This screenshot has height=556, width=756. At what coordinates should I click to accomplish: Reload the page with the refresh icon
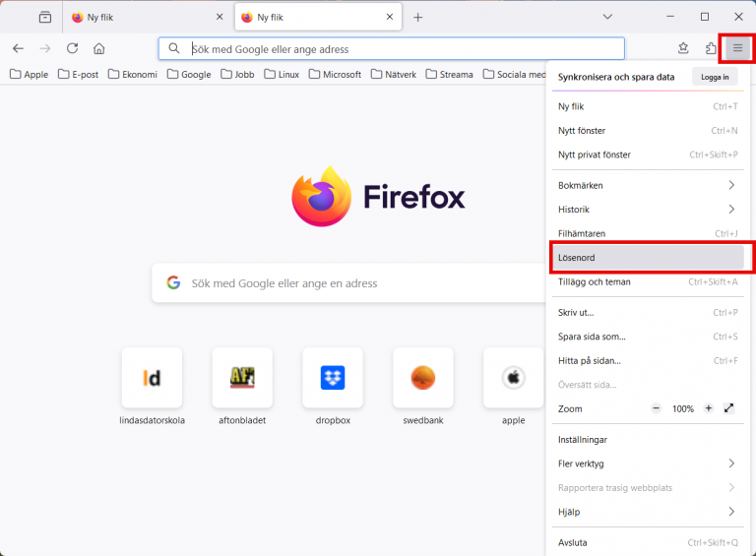pos(72,48)
